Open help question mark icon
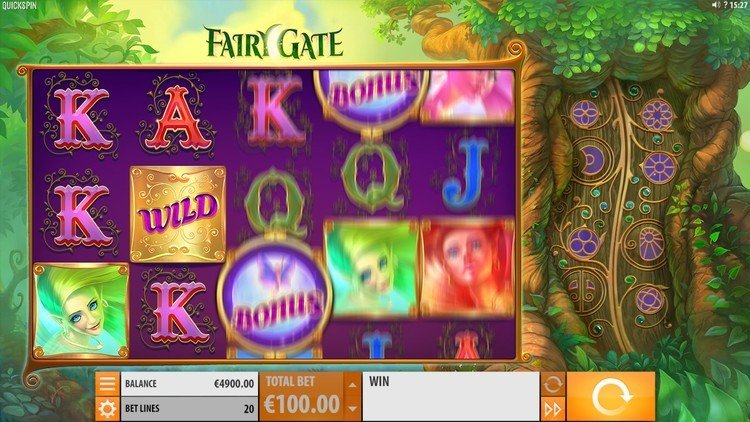 [x=725, y=5]
